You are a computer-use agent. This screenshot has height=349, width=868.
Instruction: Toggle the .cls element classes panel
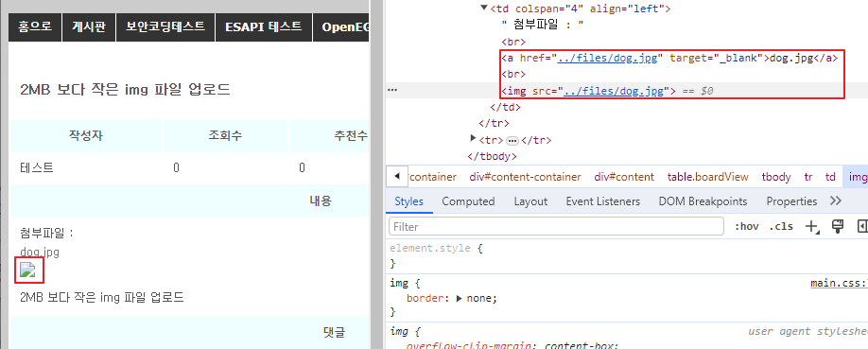pyautogui.click(x=781, y=227)
